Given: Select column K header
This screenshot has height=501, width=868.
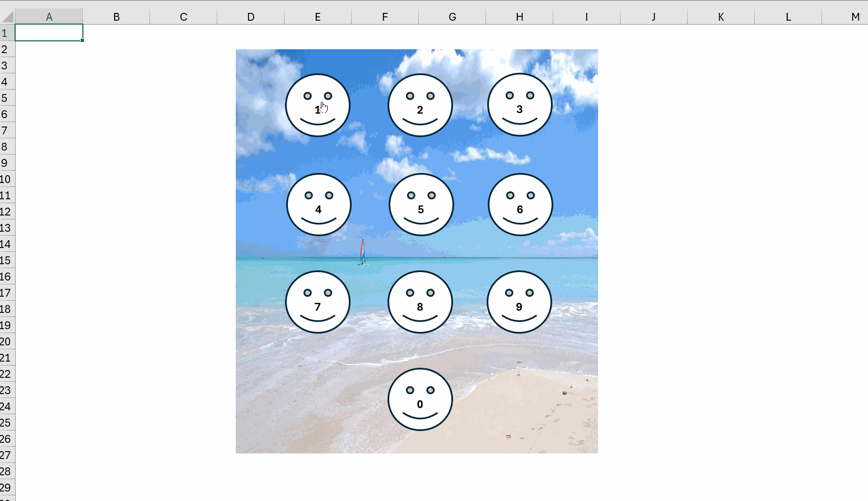Looking at the screenshot, I should 721,17.
